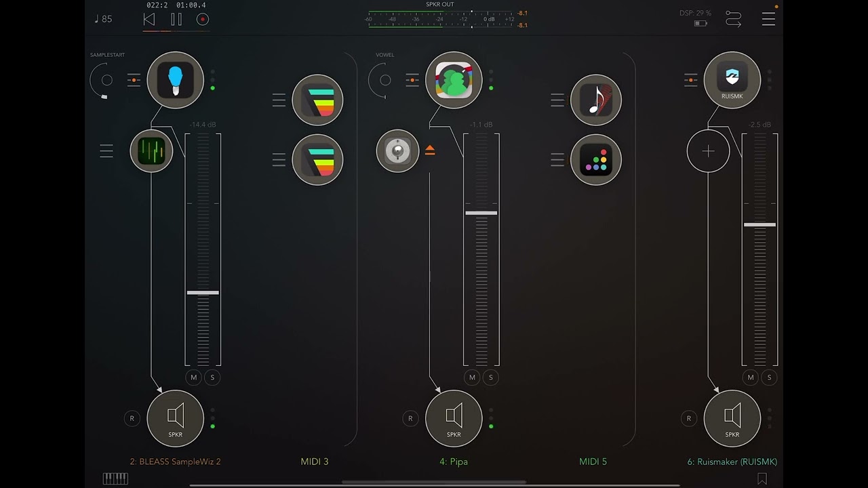Screen dimensions: 868x488
Task: Open the RUISMK drum synth node
Action: [x=732, y=80]
